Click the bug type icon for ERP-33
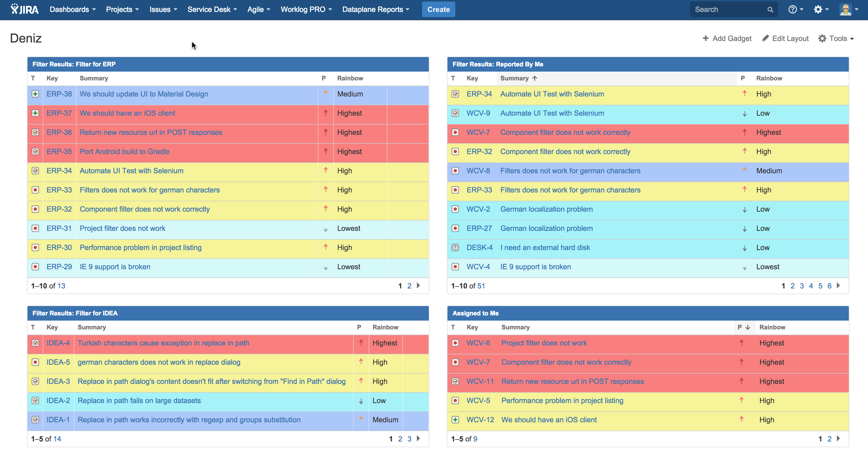868x456 pixels. coord(35,190)
